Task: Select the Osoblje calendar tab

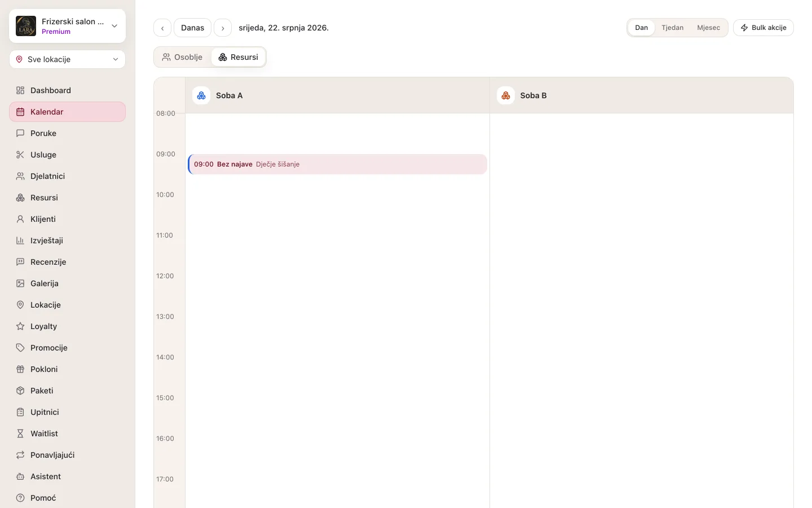Action: (x=182, y=57)
